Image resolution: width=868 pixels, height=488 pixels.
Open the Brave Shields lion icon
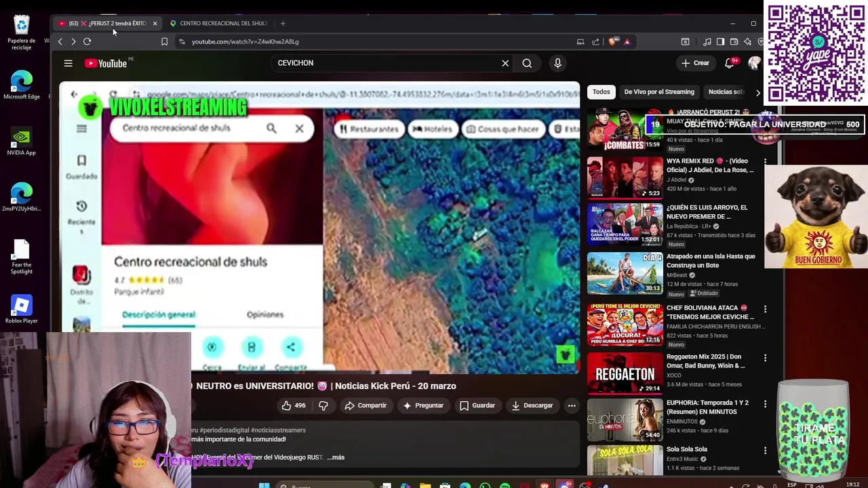point(613,41)
